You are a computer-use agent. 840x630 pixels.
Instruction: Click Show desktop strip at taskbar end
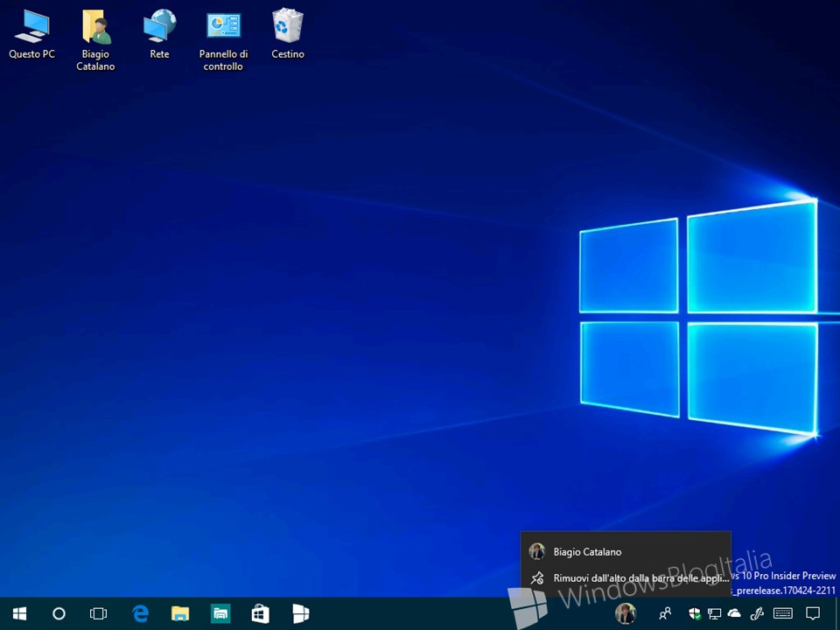click(x=836, y=613)
